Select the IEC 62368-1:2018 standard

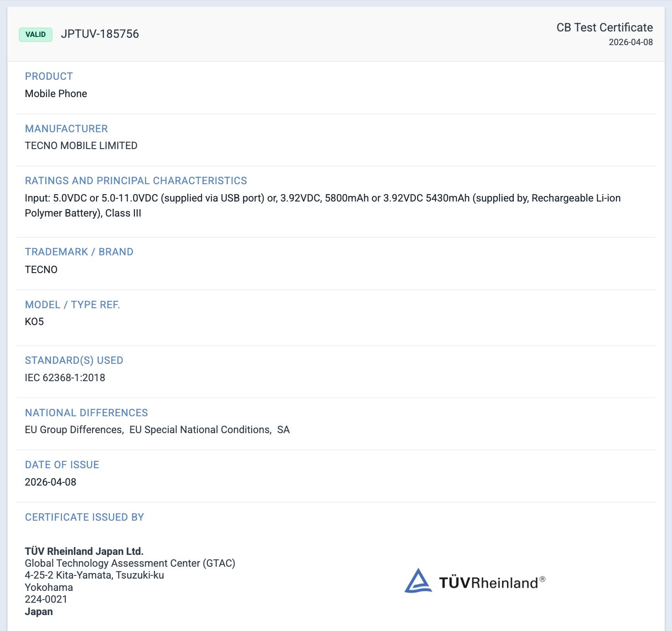pos(65,378)
